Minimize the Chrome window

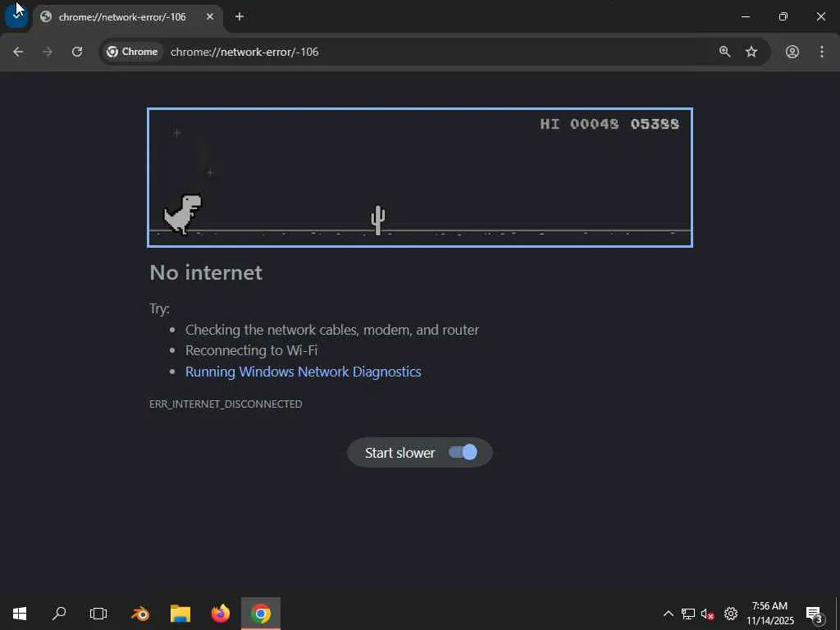pyautogui.click(x=745, y=16)
